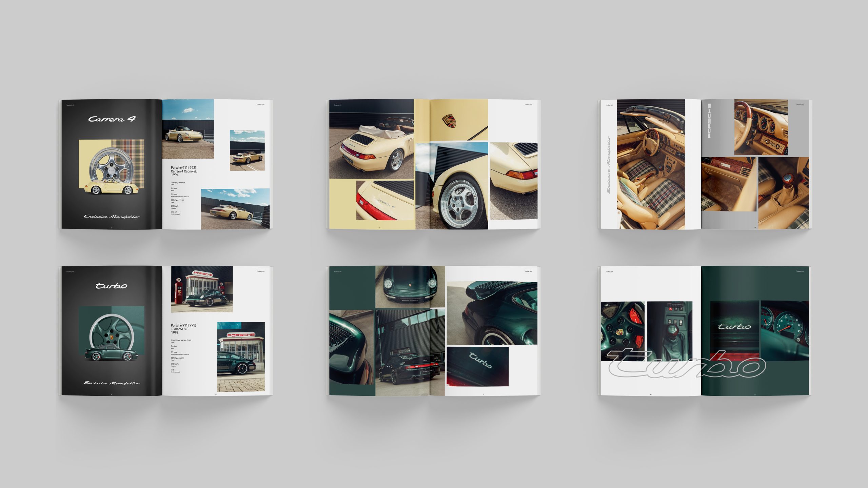This screenshot has width=868, height=488.
Task: Open the wooden steering wheel dashboard photo
Action: tap(761, 127)
